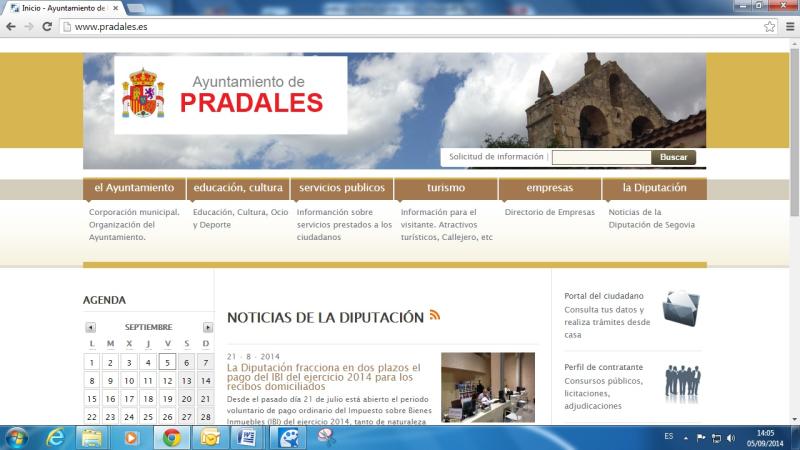Click the search text input field
Image resolution: width=800 pixels, height=450 pixels.
(601, 157)
